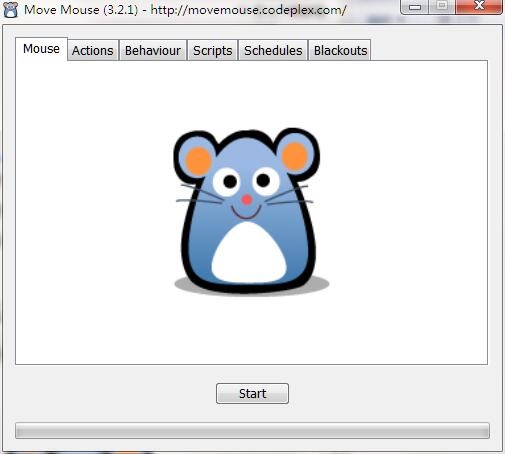Click the window title text "Move Mouse (3.2.1)"
505x454 pixels.
81,10
